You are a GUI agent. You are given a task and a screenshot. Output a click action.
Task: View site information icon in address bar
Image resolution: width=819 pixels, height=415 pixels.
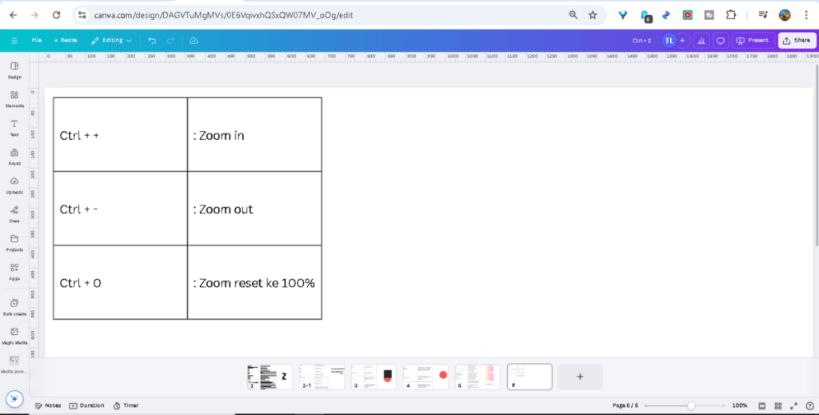83,15
